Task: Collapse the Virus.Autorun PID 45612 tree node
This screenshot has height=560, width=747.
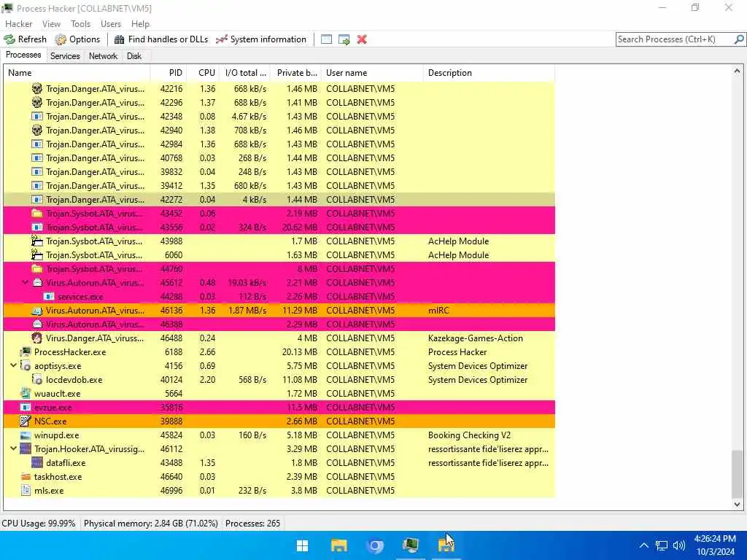Action: click(26, 282)
